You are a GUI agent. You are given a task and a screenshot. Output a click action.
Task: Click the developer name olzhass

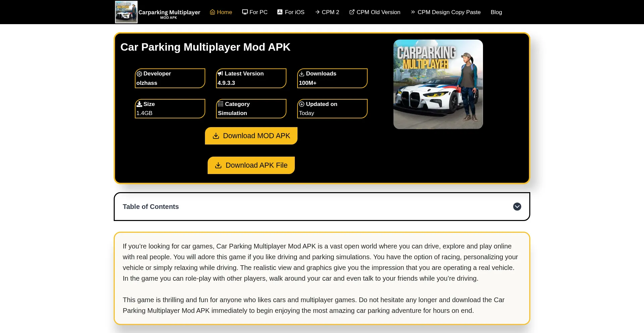147,83
